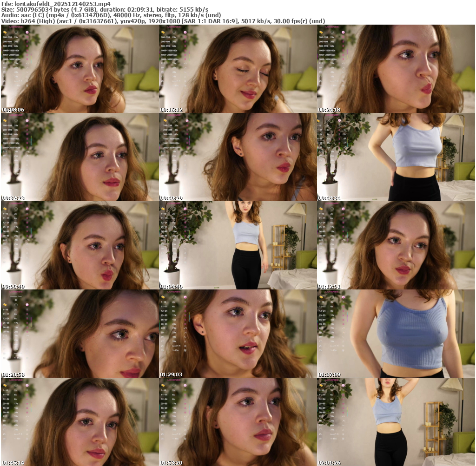Select the file name loritakufeldt_202512140253.mp4
This screenshot has height=466, width=476.
(63, 4)
